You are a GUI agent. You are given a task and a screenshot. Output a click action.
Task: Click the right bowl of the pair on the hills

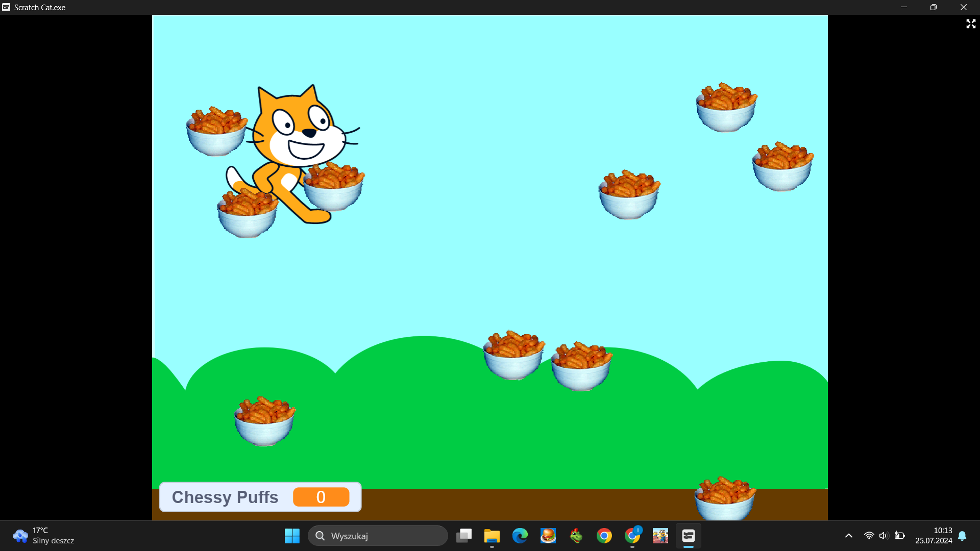click(581, 366)
